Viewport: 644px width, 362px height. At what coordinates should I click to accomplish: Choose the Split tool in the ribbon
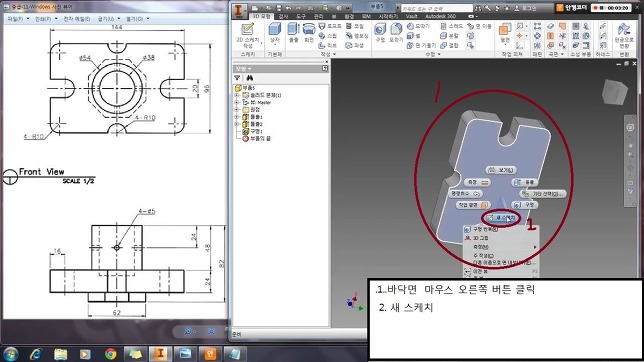click(x=449, y=36)
